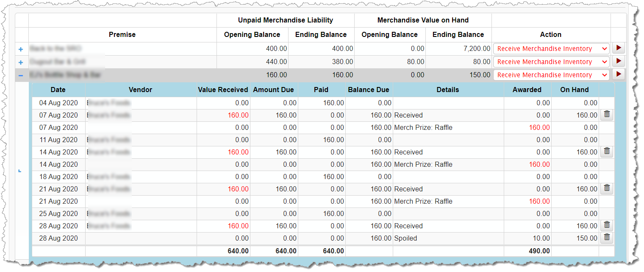Click the Date column header
This screenshot has width=644, height=272.
58,90
